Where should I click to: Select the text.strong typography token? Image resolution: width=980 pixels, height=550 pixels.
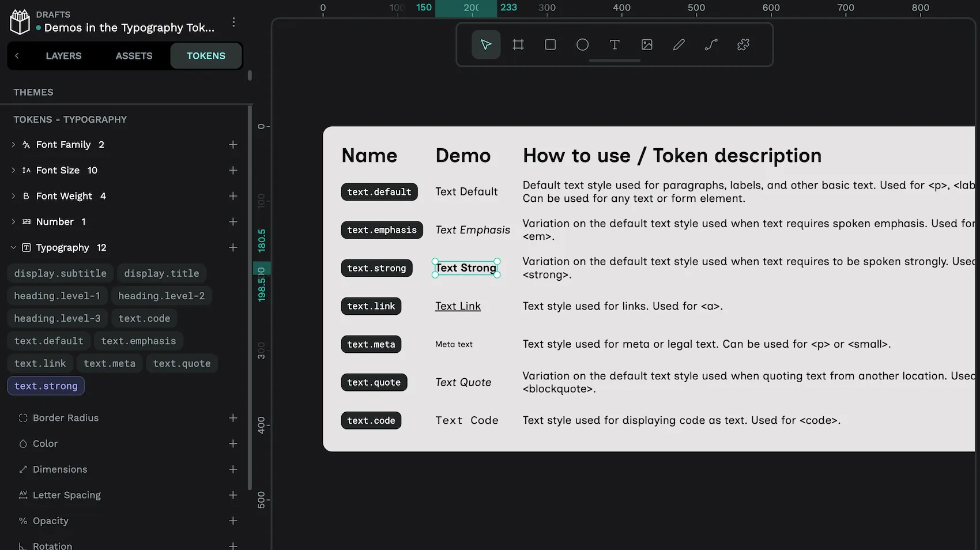(46, 386)
